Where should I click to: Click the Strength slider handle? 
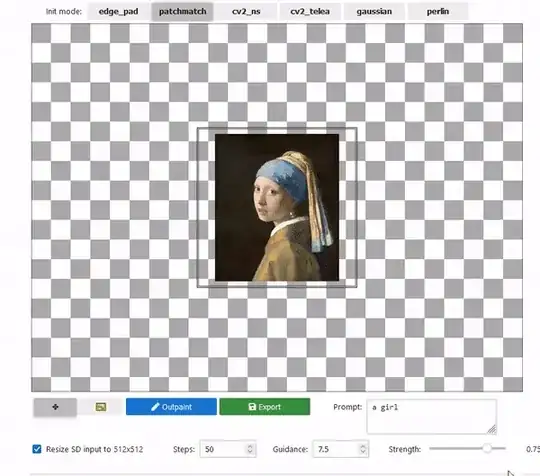[x=487, y=448]
